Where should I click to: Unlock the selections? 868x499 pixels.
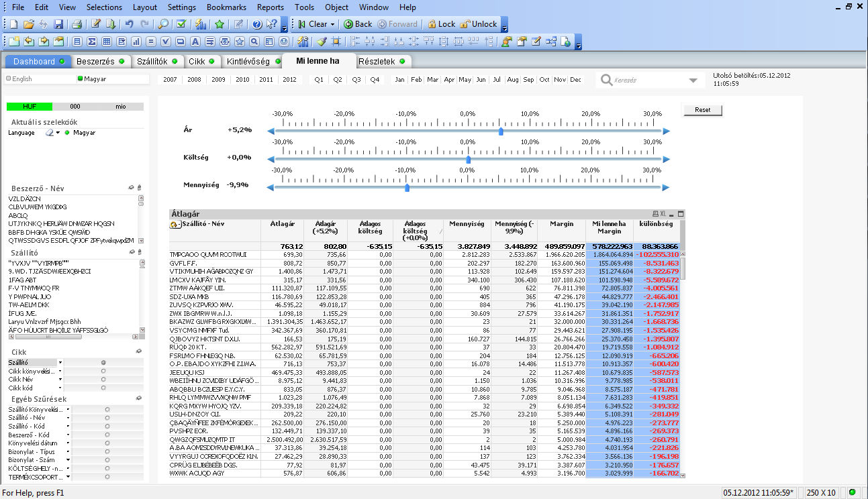[479, 24]
